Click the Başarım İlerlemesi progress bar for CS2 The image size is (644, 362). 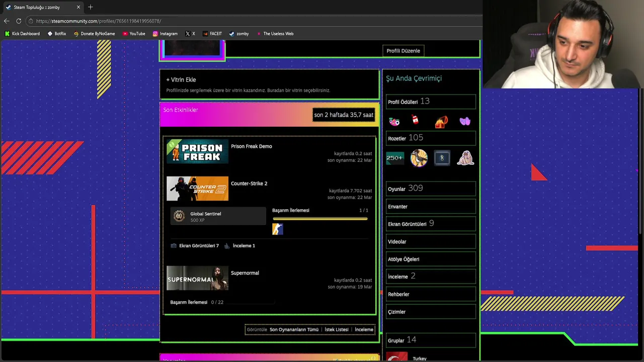point(320,219)
